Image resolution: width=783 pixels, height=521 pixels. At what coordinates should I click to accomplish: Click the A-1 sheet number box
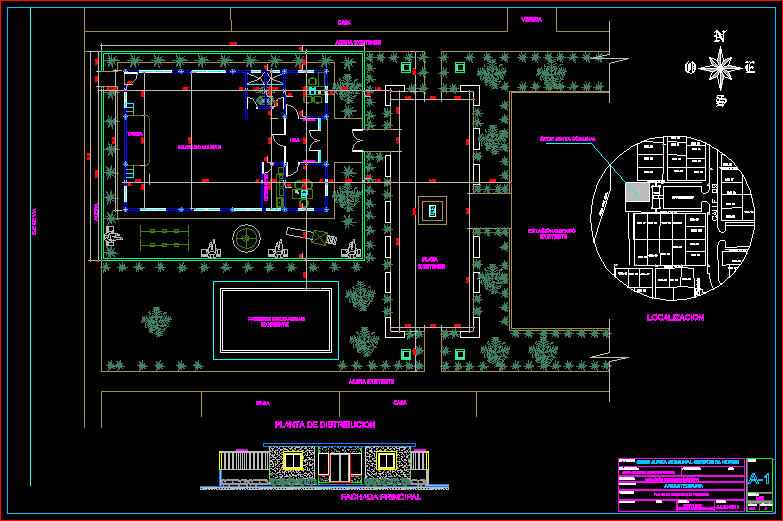coord(759,479)
